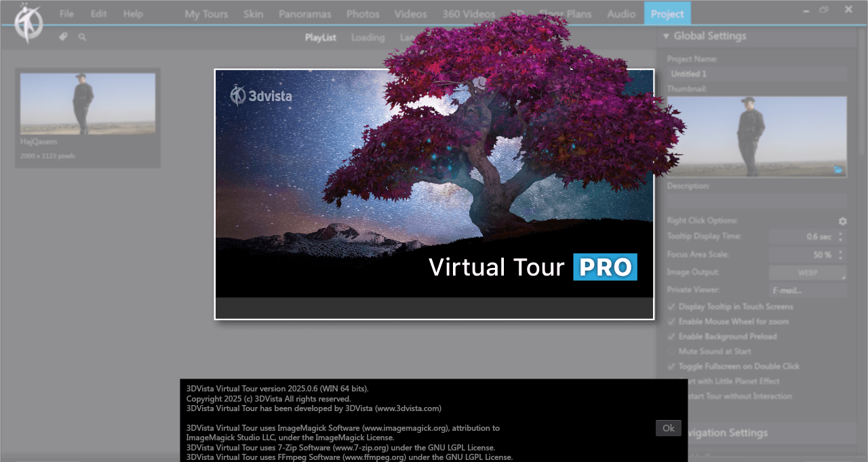This screenshot has width=868, height=462.
Task: Open the Image Output WEBP dropdown
Action: coord(808,273)
